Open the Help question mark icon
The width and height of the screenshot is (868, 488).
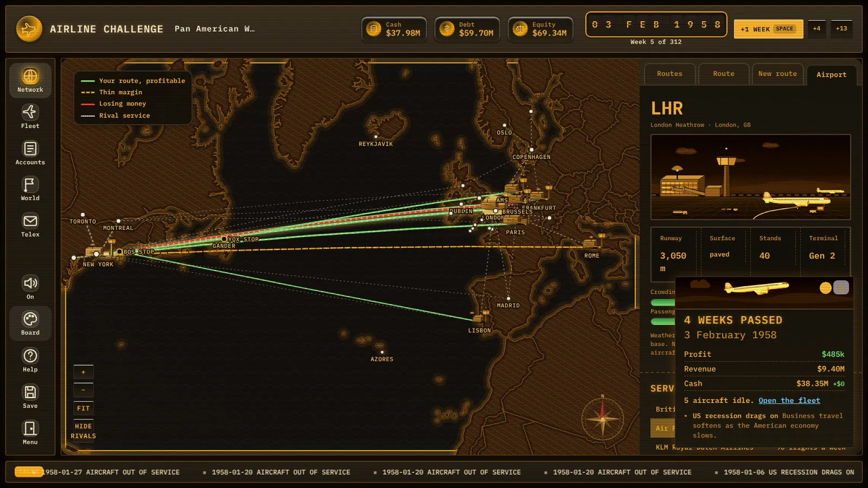pyautogui.click(x=30, y=360)
